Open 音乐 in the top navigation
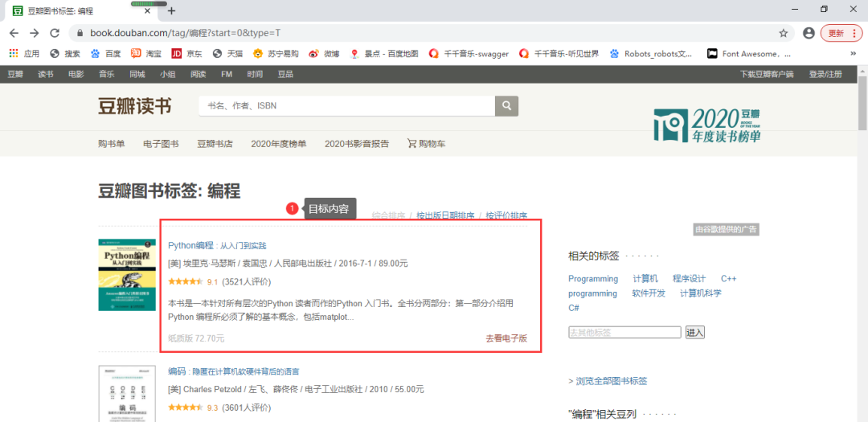The height and width of the screenshot is (422, 868). click(x=106, y=74)
